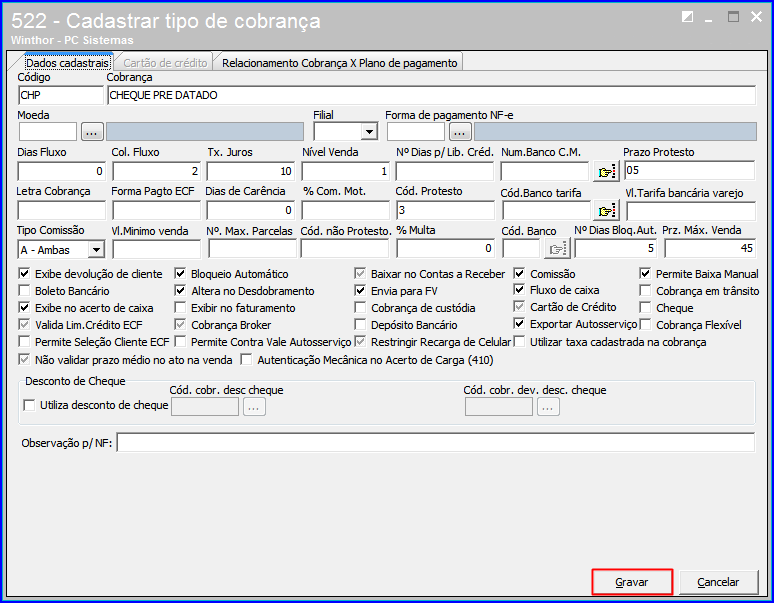Click the % Multa field

(x=445, y=248)
